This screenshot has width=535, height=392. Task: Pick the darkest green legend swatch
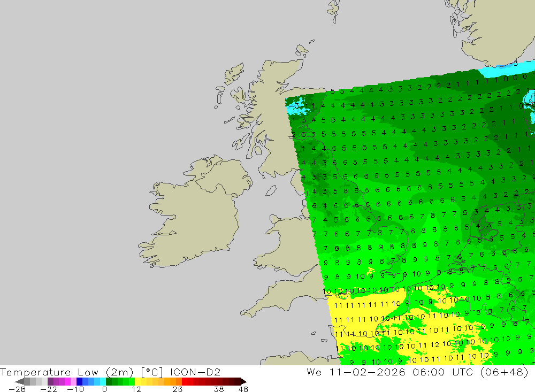(109, 382)
